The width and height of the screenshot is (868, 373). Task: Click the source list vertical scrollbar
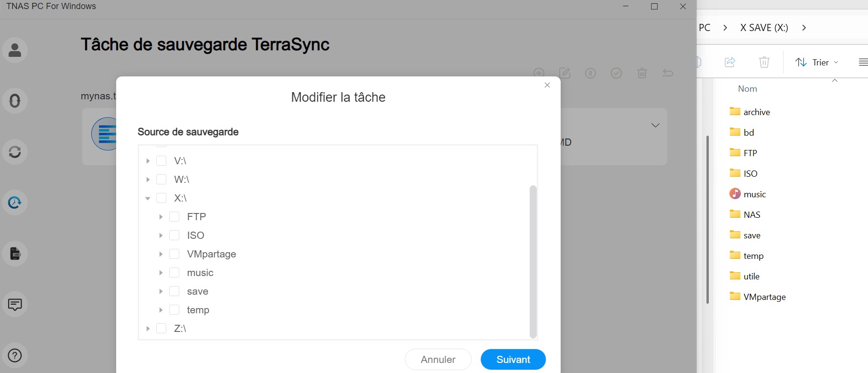pyautogui.click(x=533, y=262)
